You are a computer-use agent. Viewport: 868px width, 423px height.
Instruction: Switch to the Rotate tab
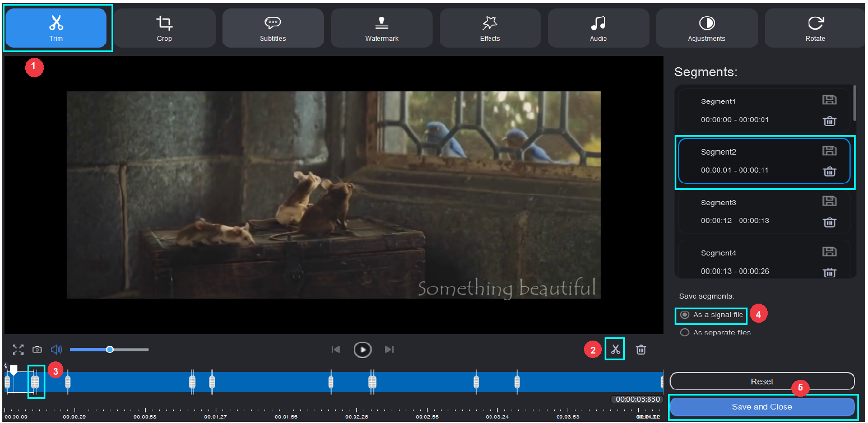[815, 27]
